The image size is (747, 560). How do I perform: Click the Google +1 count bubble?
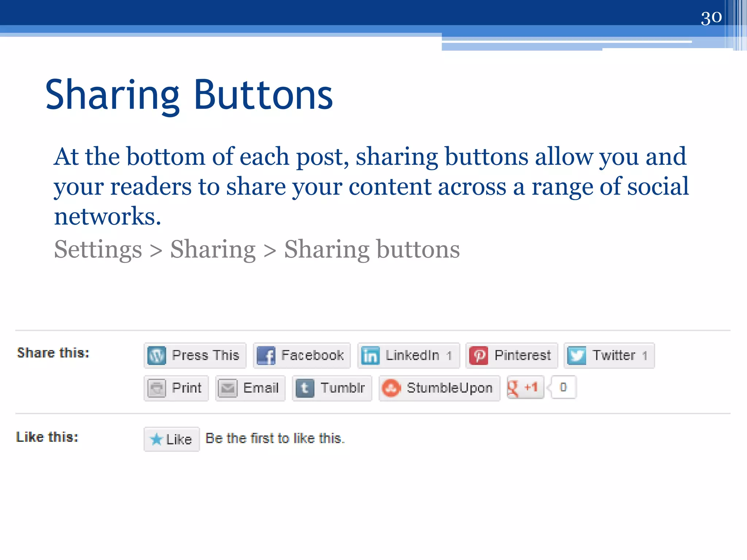pyautogui.click(x=563, y=387)
